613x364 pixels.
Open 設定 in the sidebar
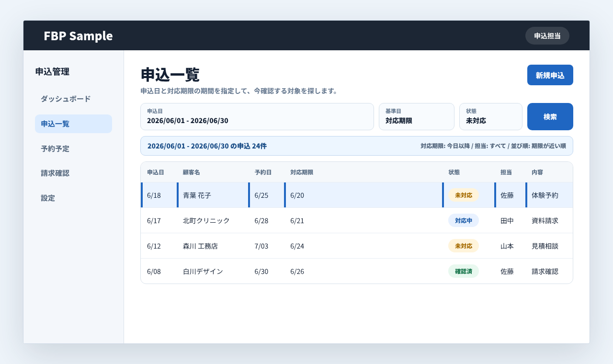[x=73, y=198]
